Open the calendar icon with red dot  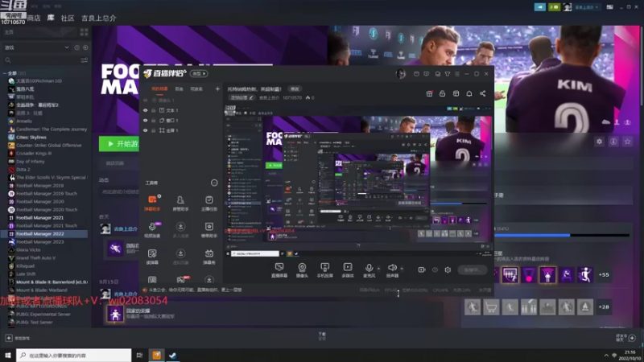tap(429, 93)
